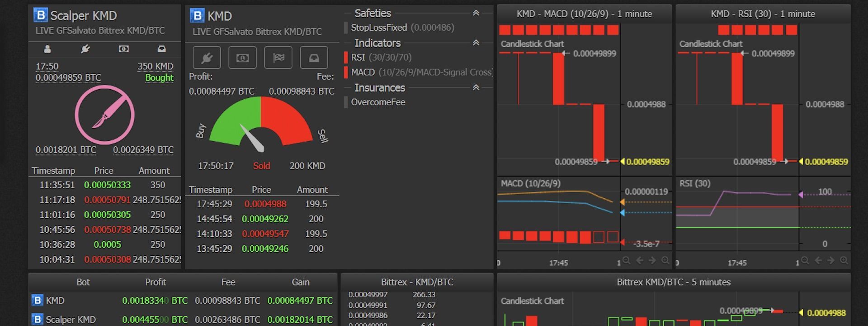Click the Bot column header in the bots table
The image size is (868, 326).
coord(83,282)
